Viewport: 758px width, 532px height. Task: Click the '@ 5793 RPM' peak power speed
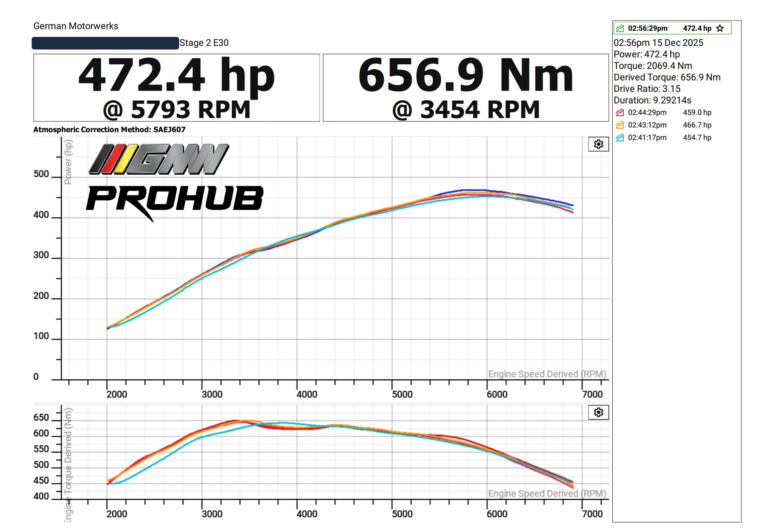point(176,110)
